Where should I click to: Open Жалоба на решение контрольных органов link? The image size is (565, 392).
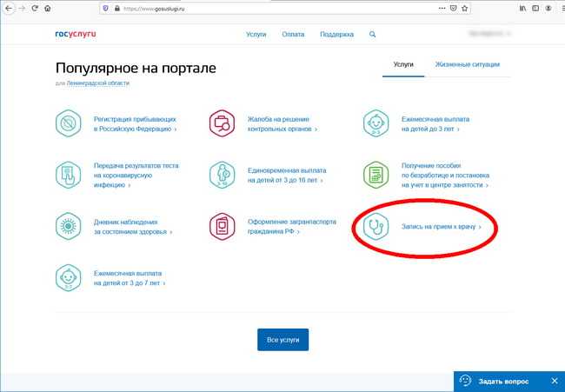(x=282, y=124)
